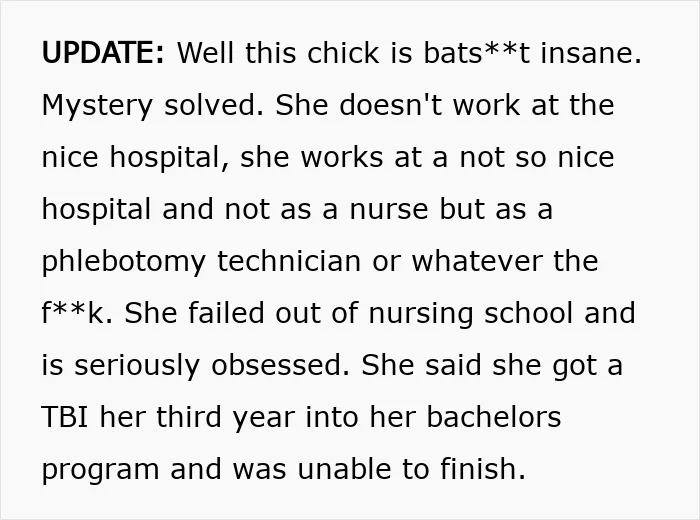Click the word 'insane.' on first line

coord(591,52)
